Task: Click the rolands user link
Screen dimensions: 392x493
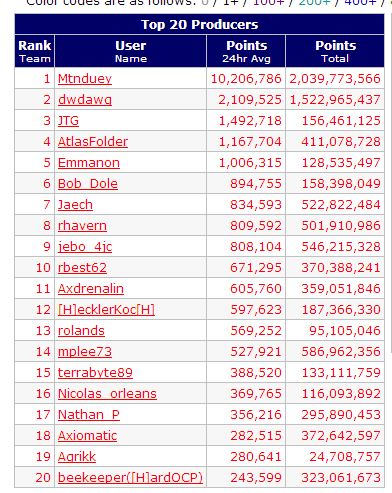Action: click(x=81, y=331)
